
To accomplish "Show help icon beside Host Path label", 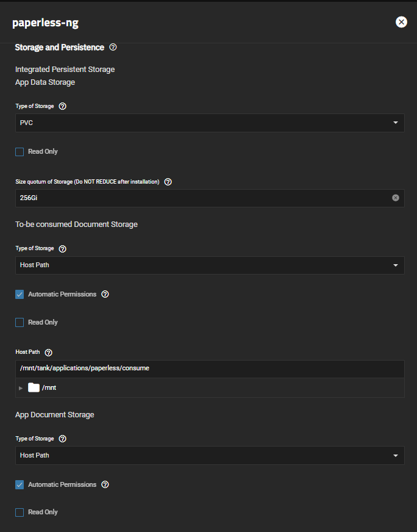I will tap(49, 353).
